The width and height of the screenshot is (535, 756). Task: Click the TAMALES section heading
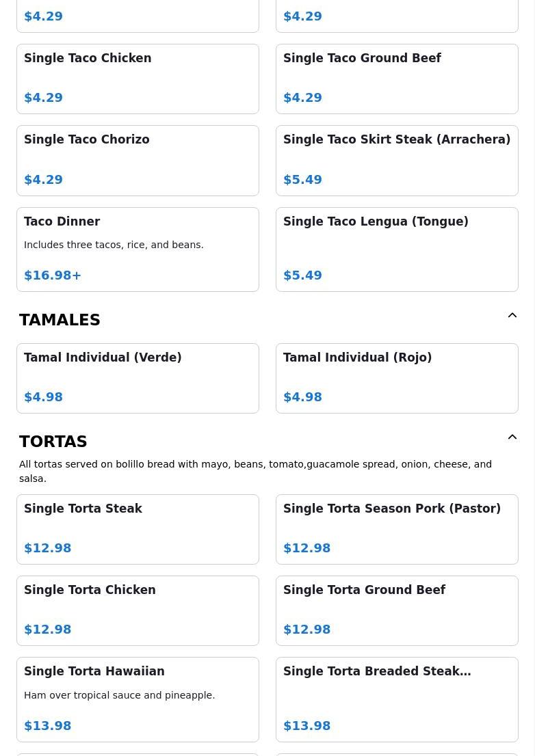(60, 320)
